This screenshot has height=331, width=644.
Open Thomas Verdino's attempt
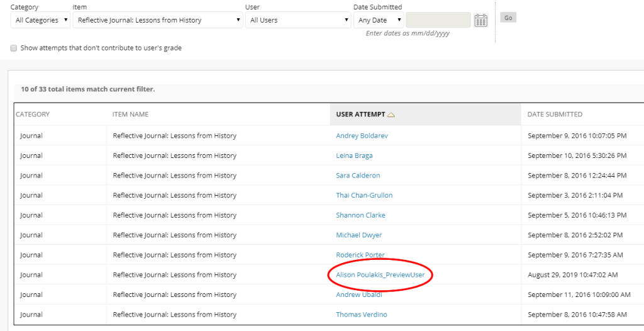coord(362,315)
